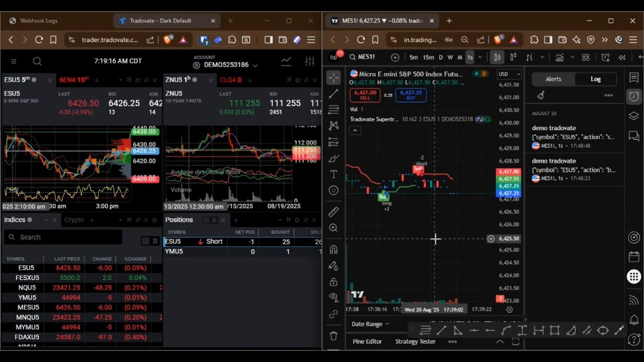The height and width of the screenshot is (362, 644).
Task: Select the ruler measure tool
Action: click(334, 212)
